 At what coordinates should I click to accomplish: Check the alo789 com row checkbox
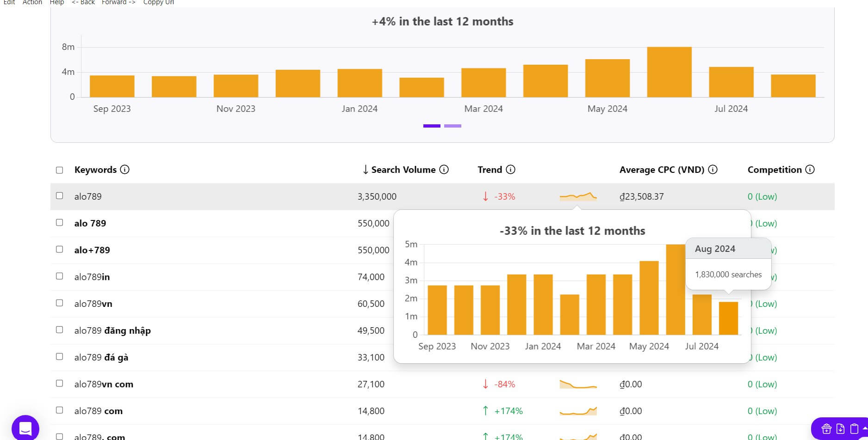59,410
